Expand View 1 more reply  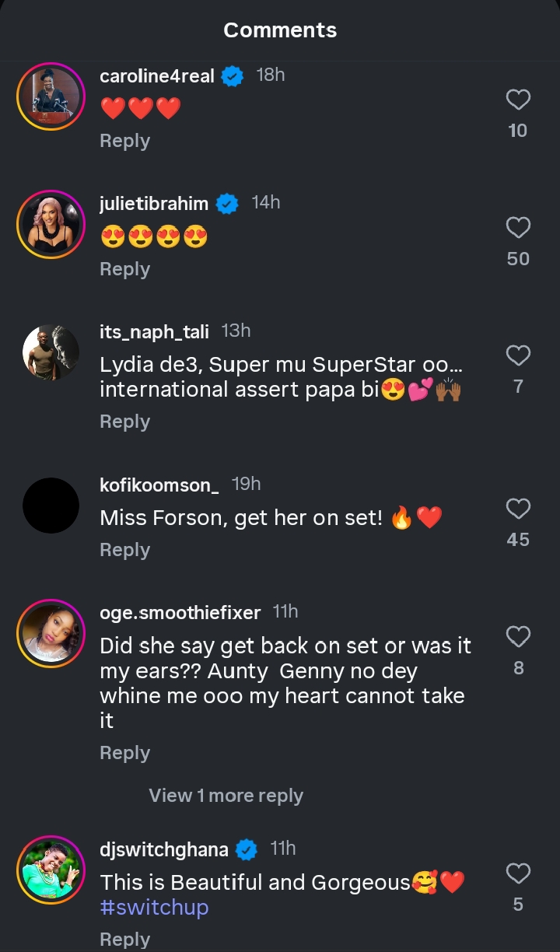click(226, 796)
